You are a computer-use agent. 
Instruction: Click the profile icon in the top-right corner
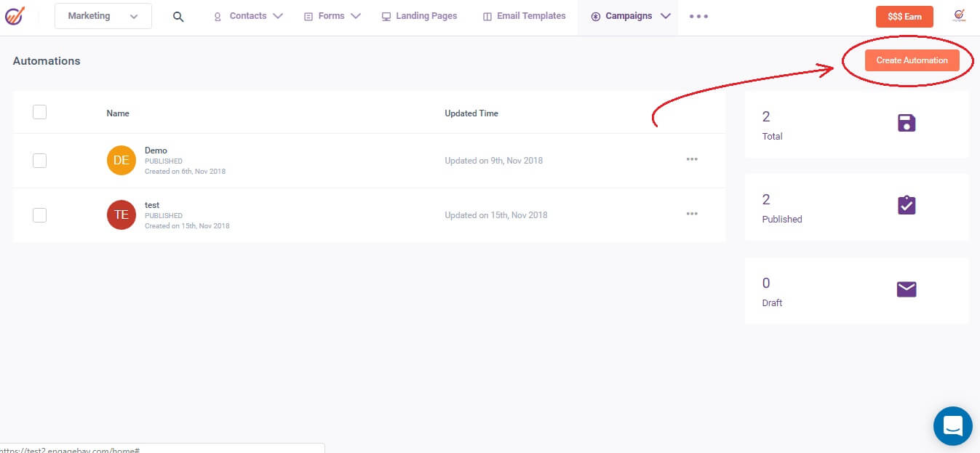click(958, 15)
